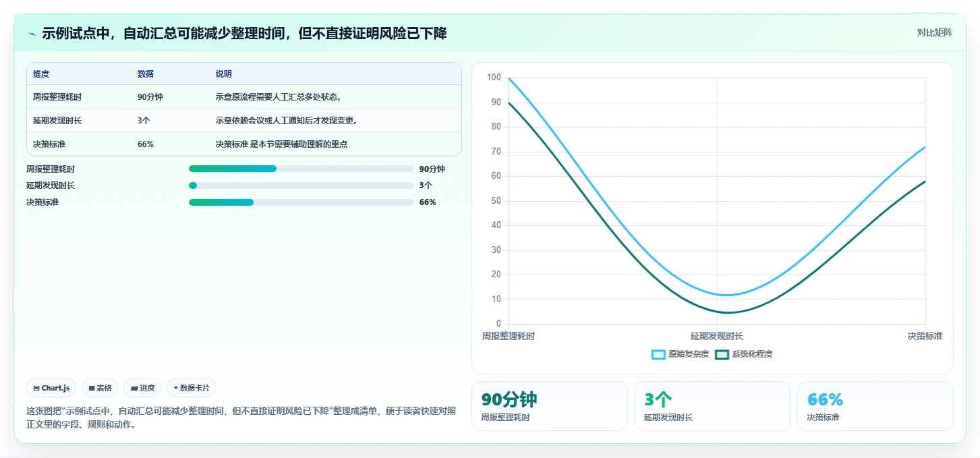Click the 决策标准 table row label

(x=49, y=144)
